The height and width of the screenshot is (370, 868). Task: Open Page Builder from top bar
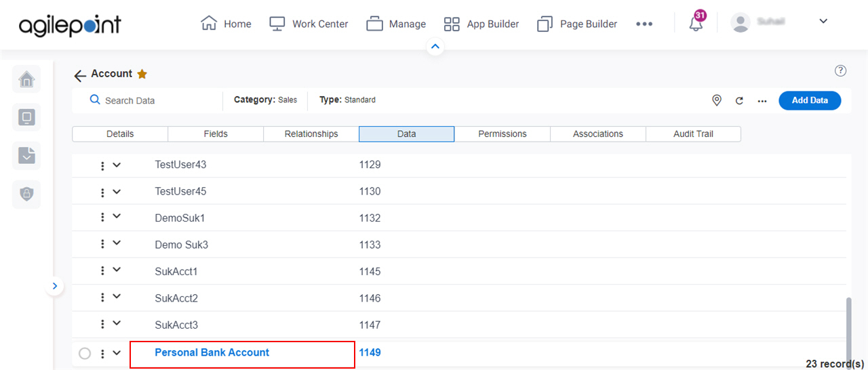(577, 24)
